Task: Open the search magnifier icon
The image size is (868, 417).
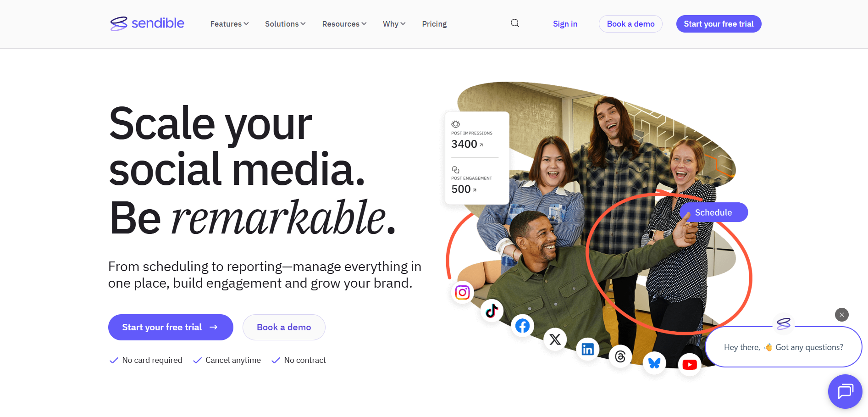Action: point(515,23)
